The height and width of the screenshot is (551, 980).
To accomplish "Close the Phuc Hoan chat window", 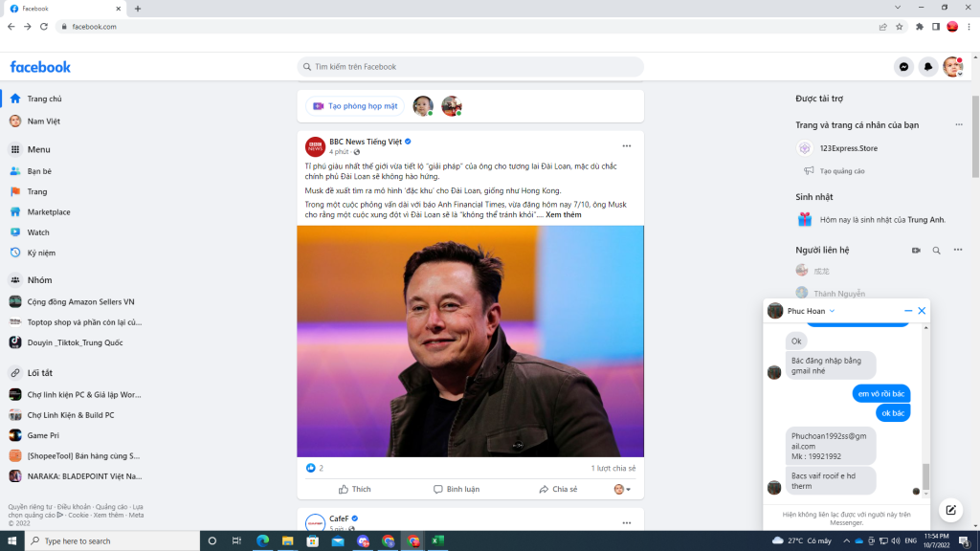I will 922,311.
